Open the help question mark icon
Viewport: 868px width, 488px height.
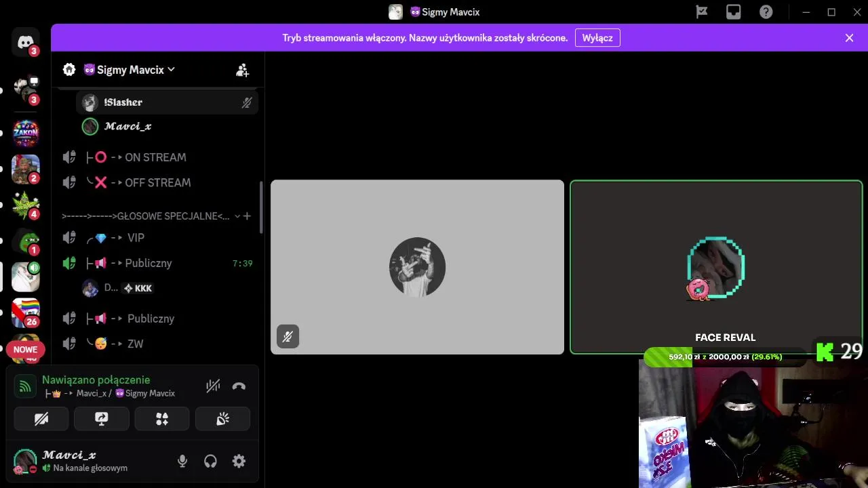click(766, 12)
